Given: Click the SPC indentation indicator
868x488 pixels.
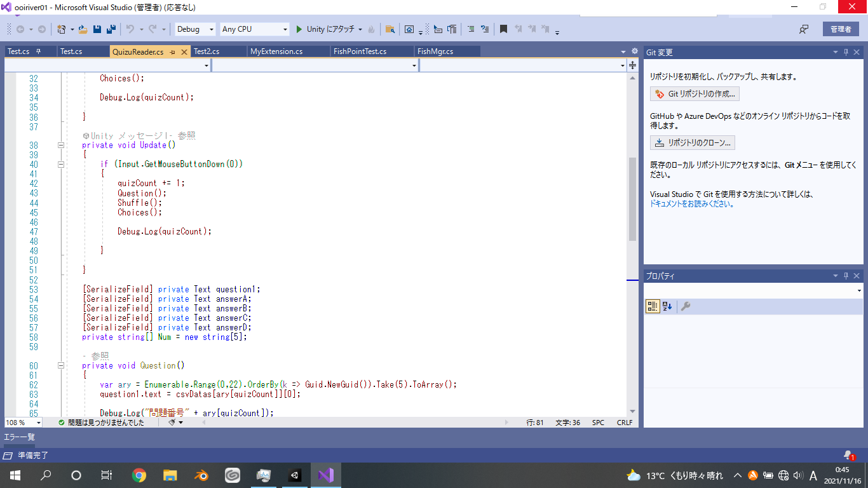Looking at the screenshot, I should (598, 423).
